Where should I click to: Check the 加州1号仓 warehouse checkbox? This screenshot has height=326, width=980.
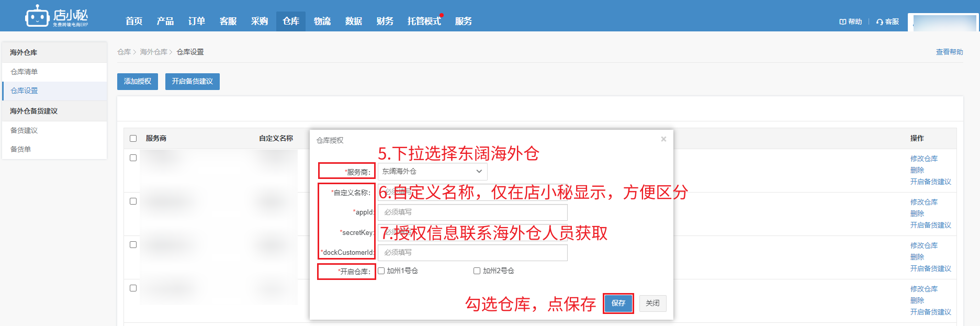point(381,271)
